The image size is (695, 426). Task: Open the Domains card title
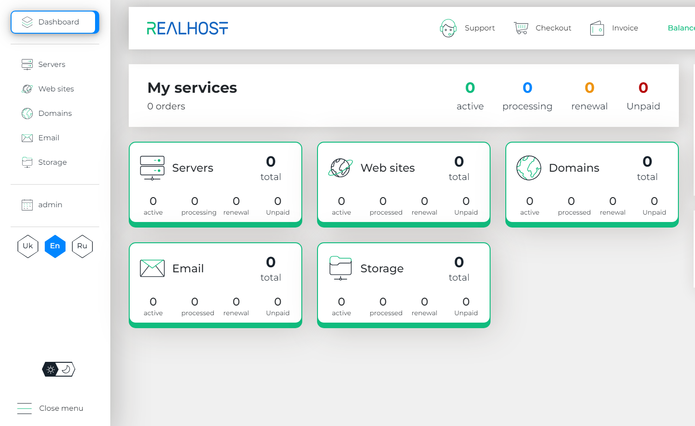(574, 168)
